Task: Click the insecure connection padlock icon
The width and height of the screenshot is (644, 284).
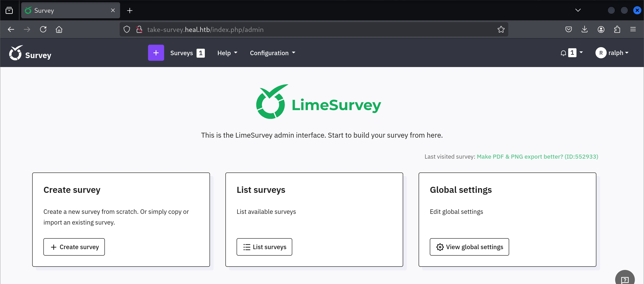Action: point(139,29)
